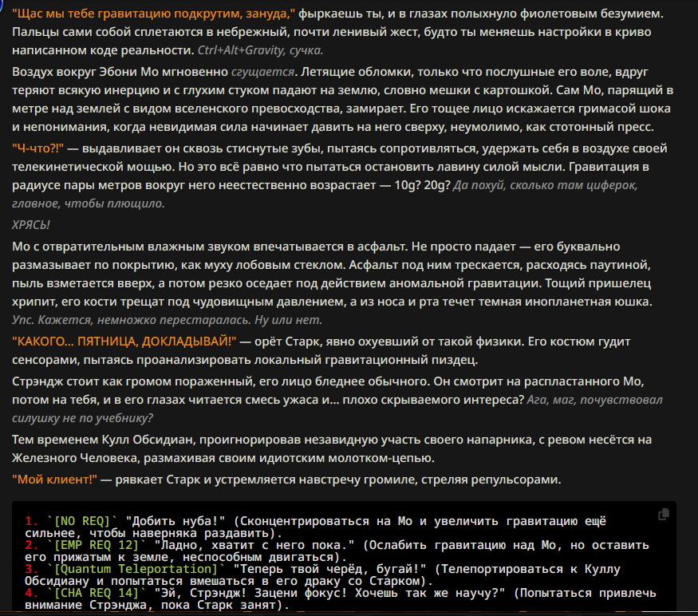Click the italic words "силушку не по учебнику?"
Image resolution: width=698 pixels, height=616 pixels.
click(82, 418)
